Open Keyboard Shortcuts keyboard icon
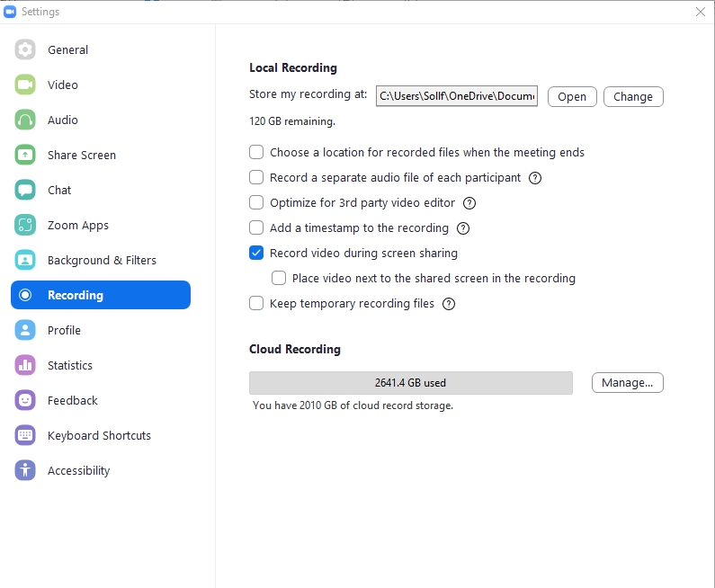This screenshot has width=715, height=588. tap(25, 436)
